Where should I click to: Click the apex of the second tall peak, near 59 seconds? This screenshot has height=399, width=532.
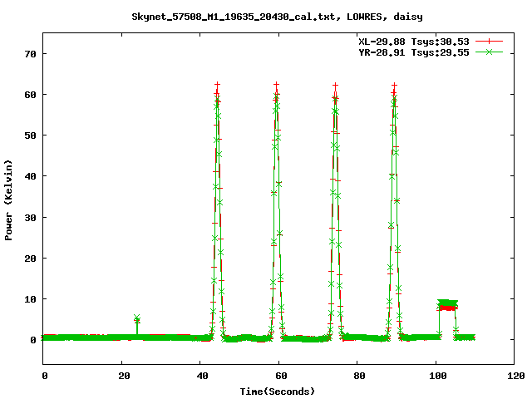click(x=277, y=85)
